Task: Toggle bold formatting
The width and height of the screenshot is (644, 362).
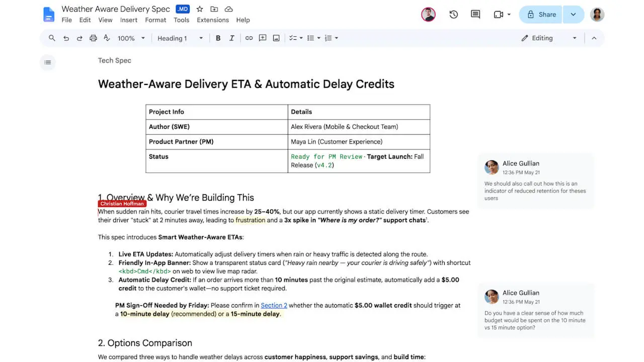Action: click(218, 38)
